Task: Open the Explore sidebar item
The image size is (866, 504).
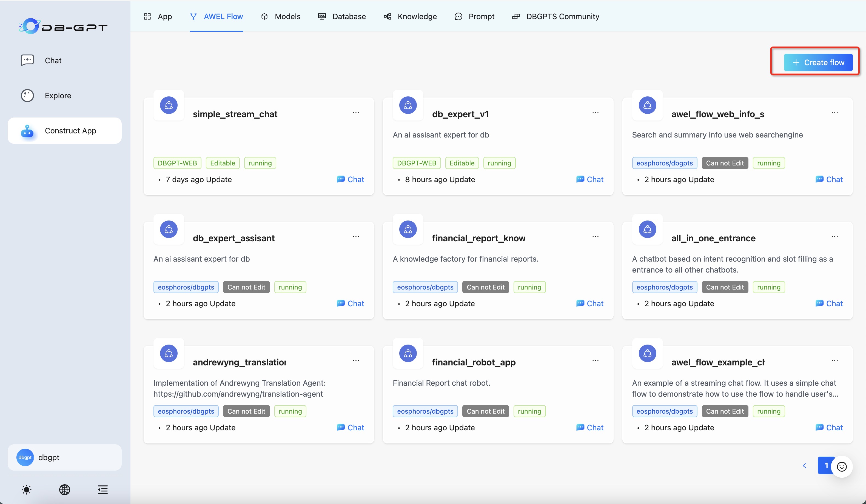Action: tap(57, 96)
